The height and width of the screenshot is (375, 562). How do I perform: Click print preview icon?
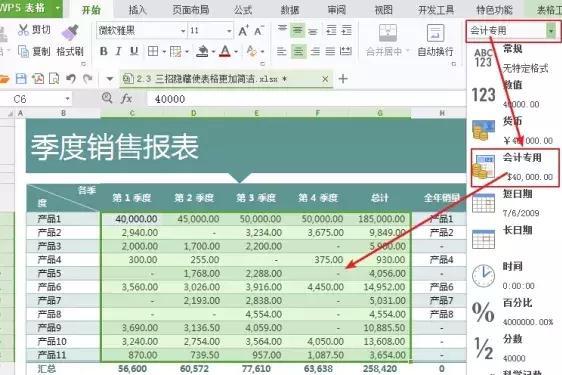click(54, 79)
